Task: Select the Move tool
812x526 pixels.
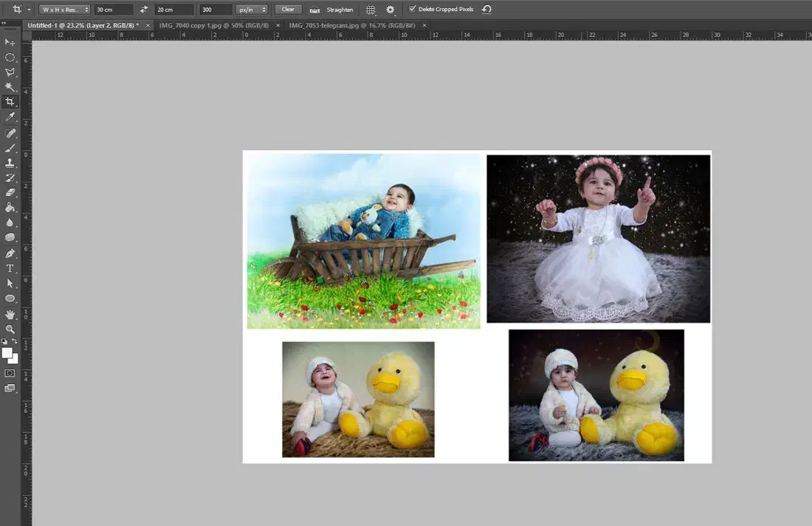Action: click(x=10, y=42)
